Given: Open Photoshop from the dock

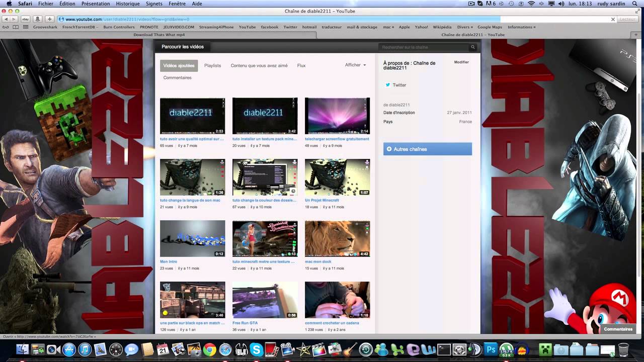Looking at the screenshot, I should (491, 349).
